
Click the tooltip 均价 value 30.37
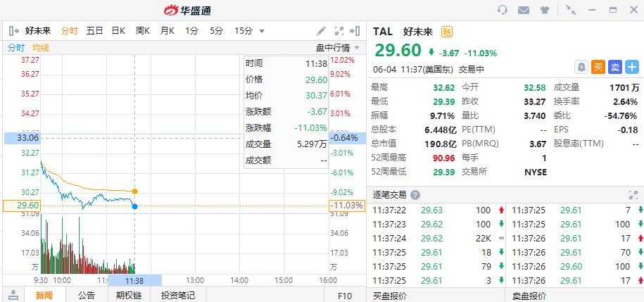(316, 96)
